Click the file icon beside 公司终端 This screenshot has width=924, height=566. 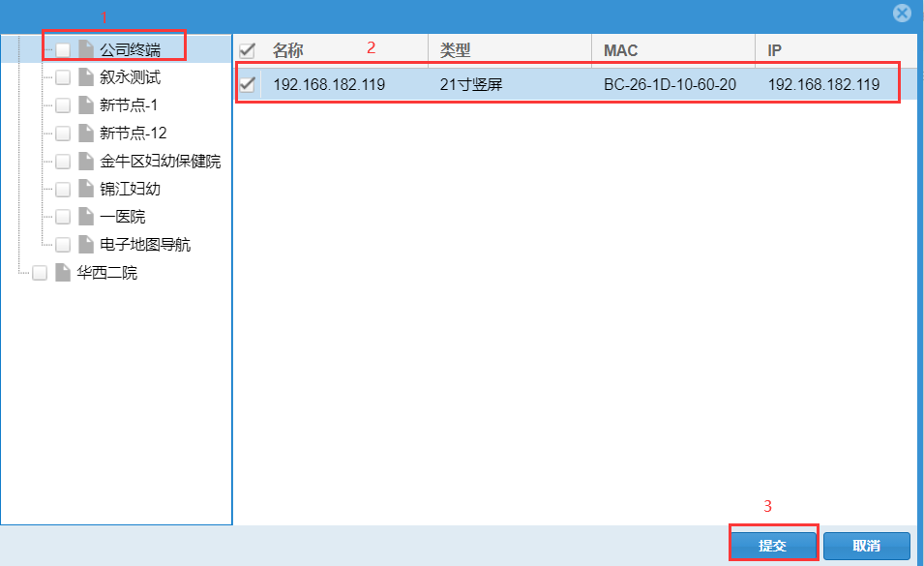pos(86,49)
